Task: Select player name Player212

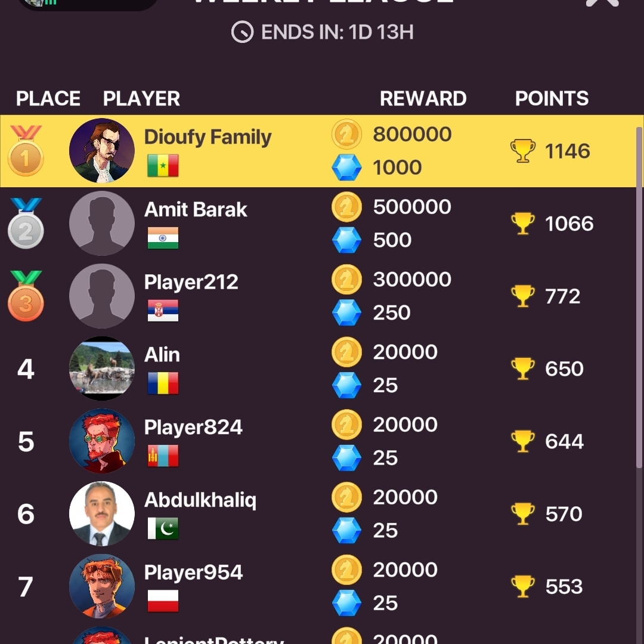Action: pos(191,282)
